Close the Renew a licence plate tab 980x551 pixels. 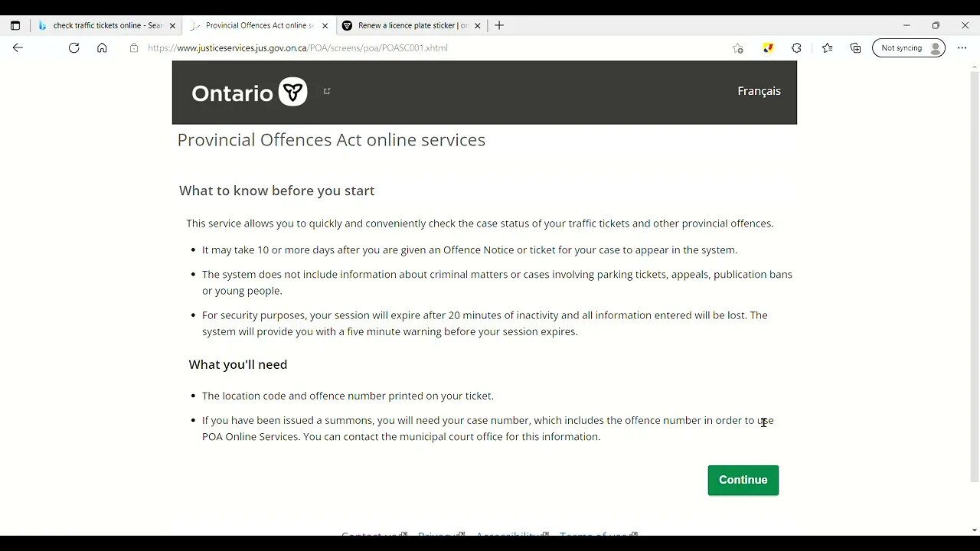[x=478, y=25]
